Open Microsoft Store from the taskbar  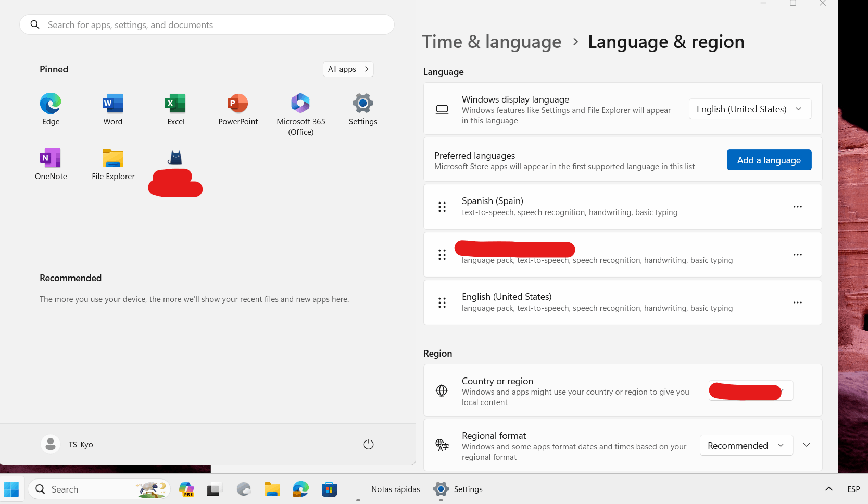pyautogui.click(x=329, y=489)
